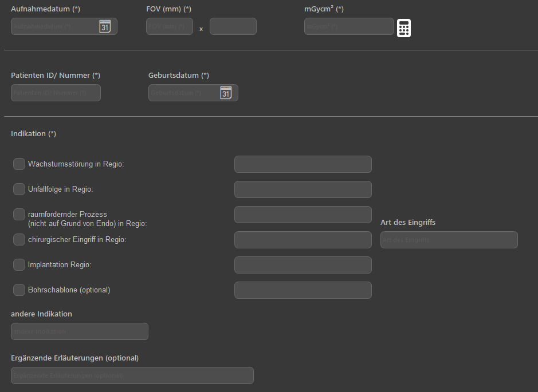Image resolution: width=538 pixels, height=392 pixels.
Task: Focus the andere Indikation text field
Action: point(79,332)
